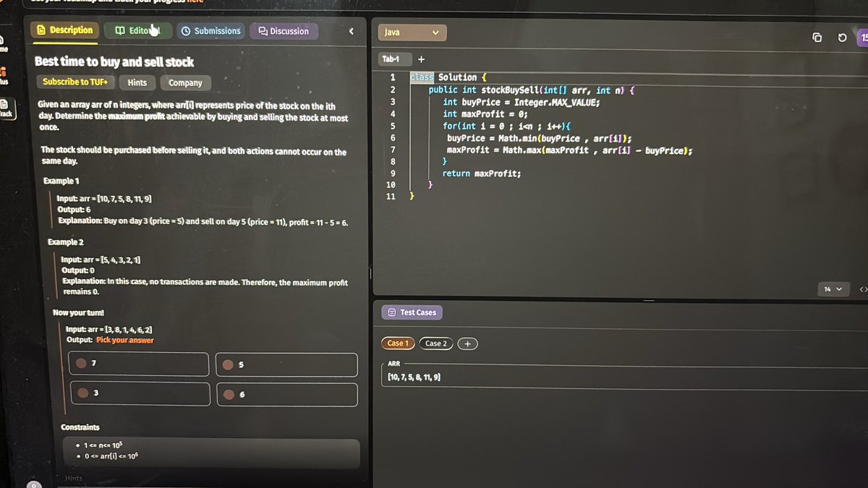This screenshot has width=868, height=488.
Task: Click the 'class Solution {' code line
Action: [448, 77]
